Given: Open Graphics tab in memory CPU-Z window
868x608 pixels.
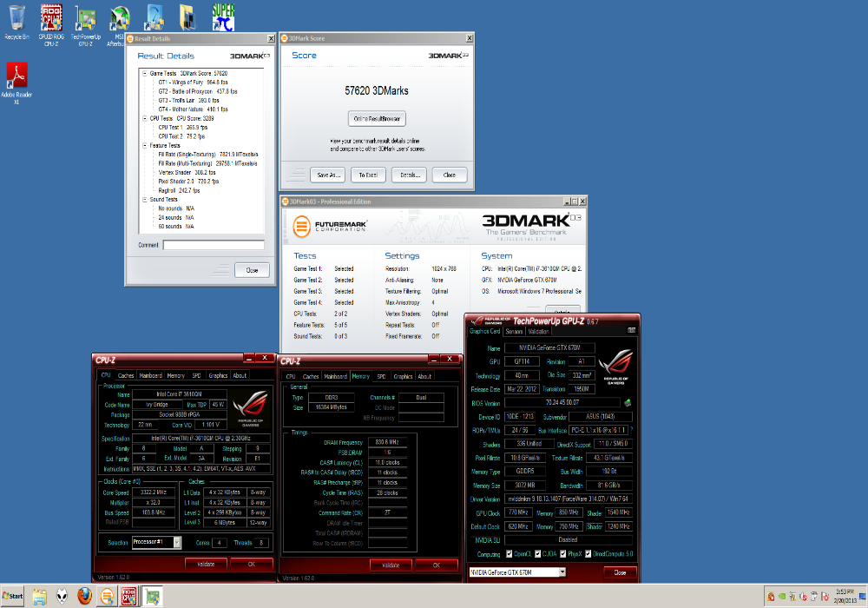Looking at the screenshot, I should (x=403, y=376).
